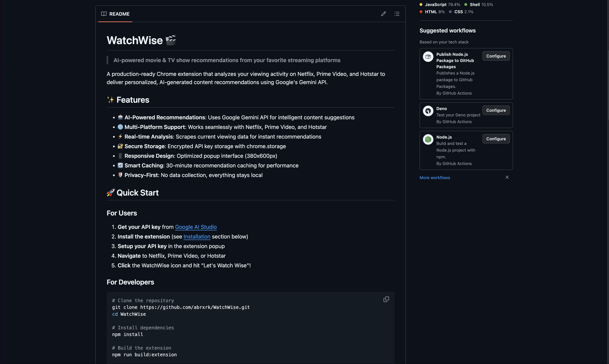609x364 pixels.
Task: Click the Shell 10.5% language entry
Action: tap(478, 4)
